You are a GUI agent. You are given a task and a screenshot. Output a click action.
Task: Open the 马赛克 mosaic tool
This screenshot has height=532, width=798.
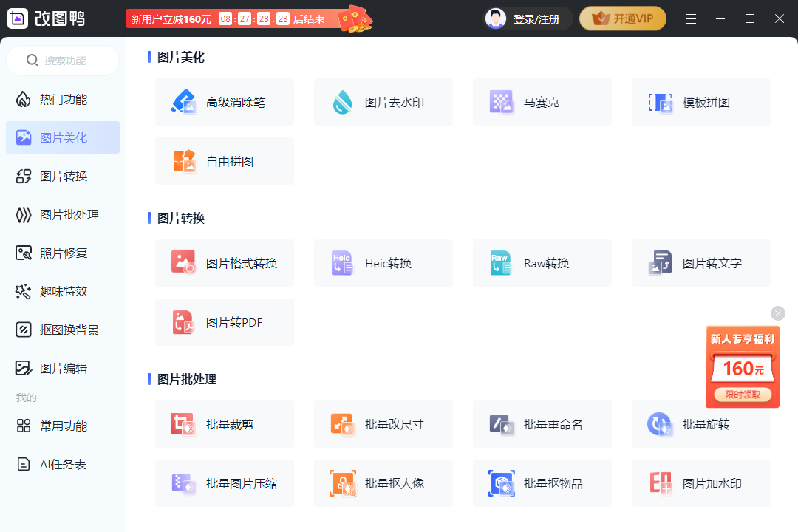(x=542, y=102)
